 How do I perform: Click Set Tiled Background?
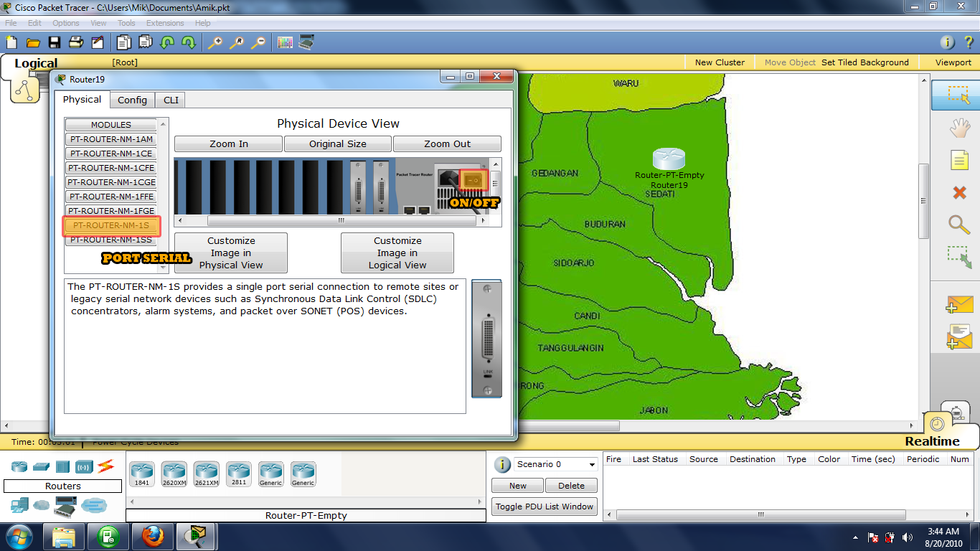click(x=865, y=62)
